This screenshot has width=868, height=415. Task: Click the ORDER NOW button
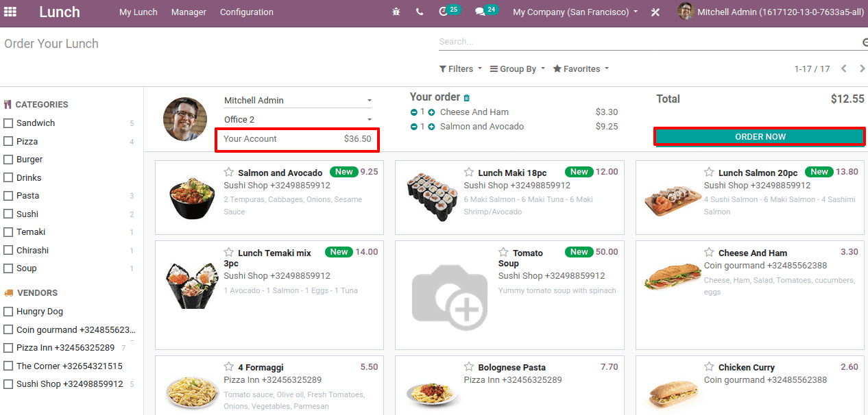(760, 137)
